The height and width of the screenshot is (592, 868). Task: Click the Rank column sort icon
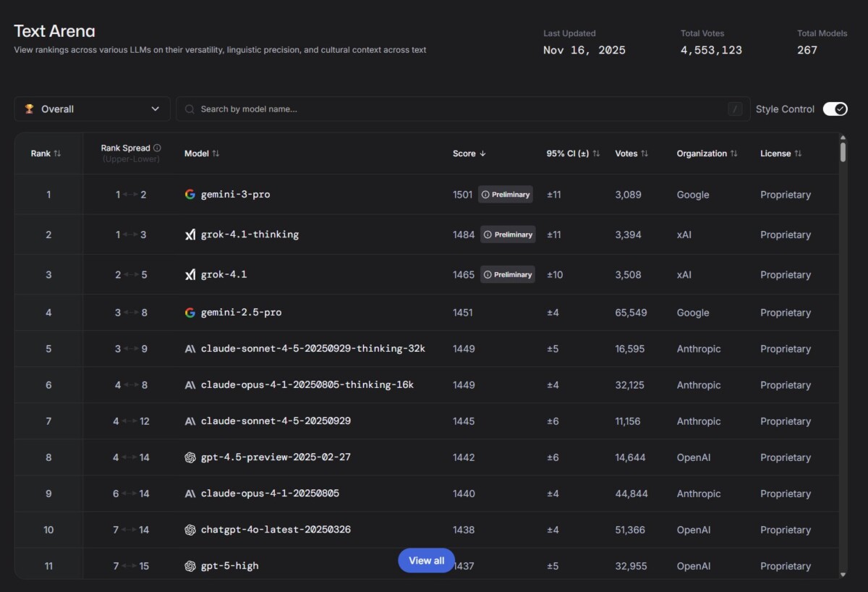point(58,153)
